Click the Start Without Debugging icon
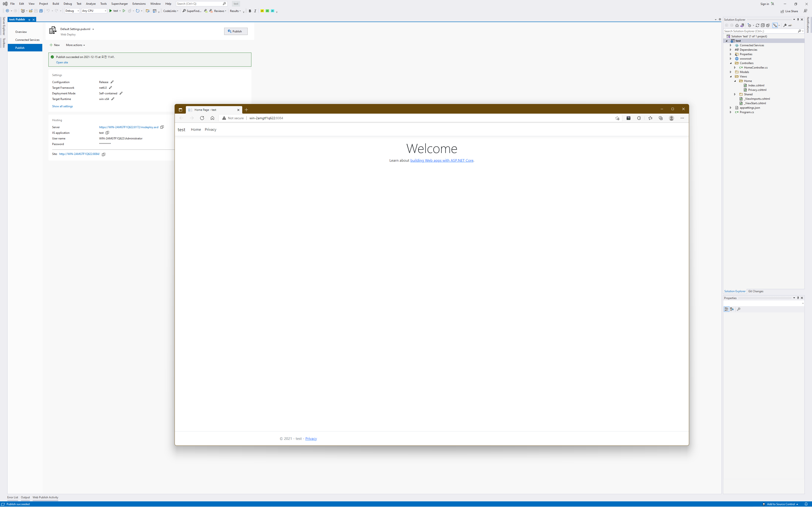The image size is (812, 507). (124, 11)
